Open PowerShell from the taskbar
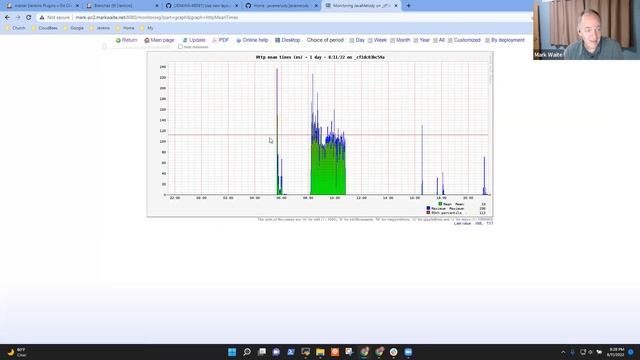 291,352
